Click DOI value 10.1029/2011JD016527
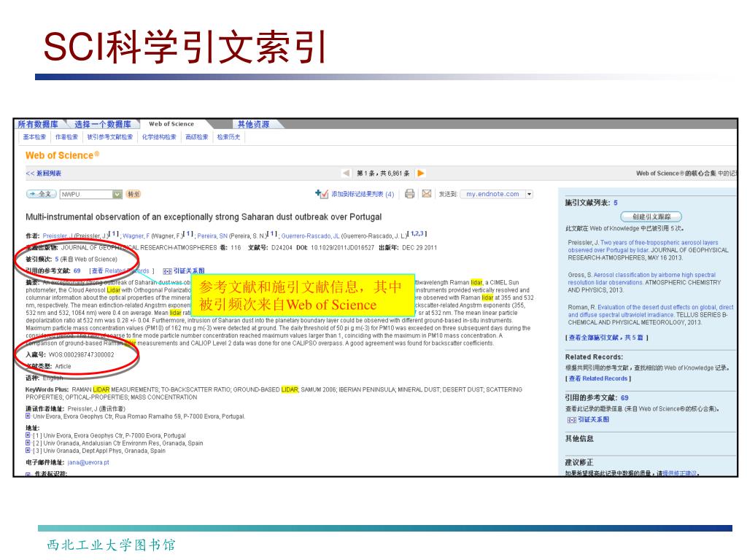The image size is (747, 560). [x=343, y=248]
